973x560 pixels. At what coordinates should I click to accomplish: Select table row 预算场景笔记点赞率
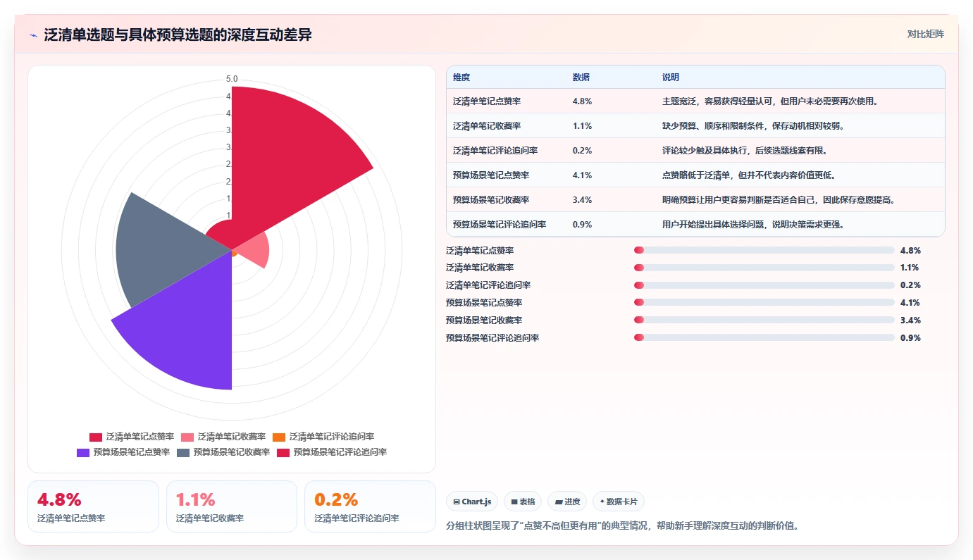pyautogui.click(x=695, y=175)
